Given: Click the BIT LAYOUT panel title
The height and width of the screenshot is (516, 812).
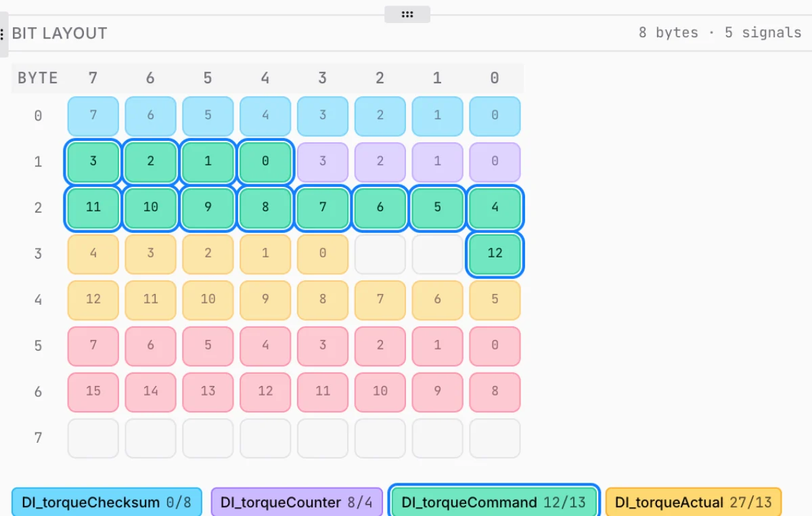Looking at the screenshot, I should [60, 33].
